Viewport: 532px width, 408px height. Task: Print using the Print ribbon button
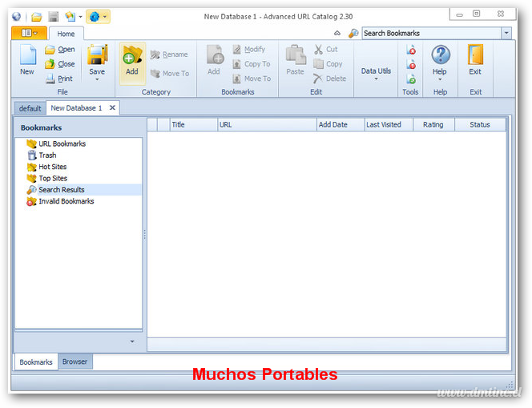(59, 79)
